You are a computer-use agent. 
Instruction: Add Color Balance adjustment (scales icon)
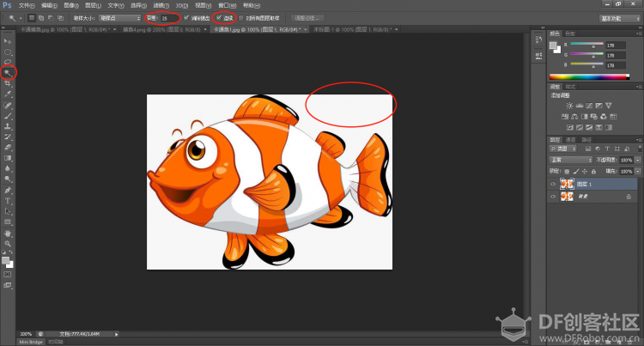pos(574,117)
